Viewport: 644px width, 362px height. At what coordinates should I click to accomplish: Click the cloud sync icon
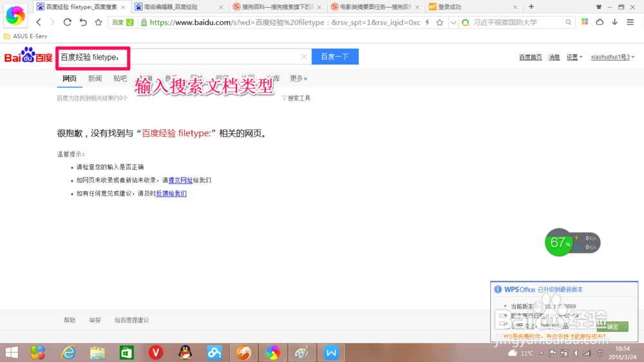click(x=600, y=22)
